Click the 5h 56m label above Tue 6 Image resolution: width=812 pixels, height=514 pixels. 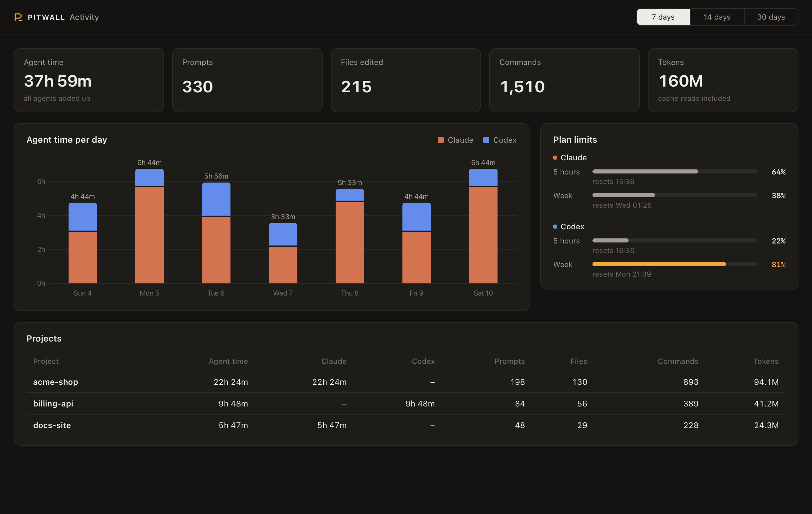tap(216, 176)
